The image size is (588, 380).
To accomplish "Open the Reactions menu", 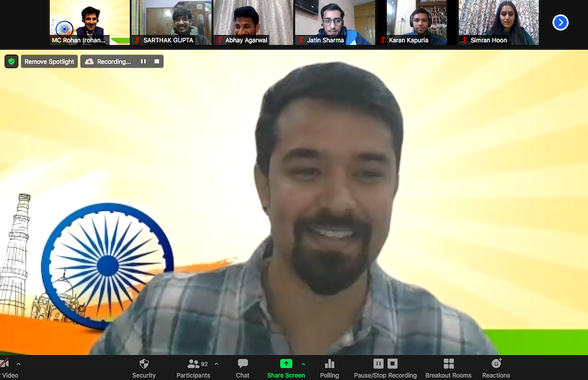I will point(496,368).
